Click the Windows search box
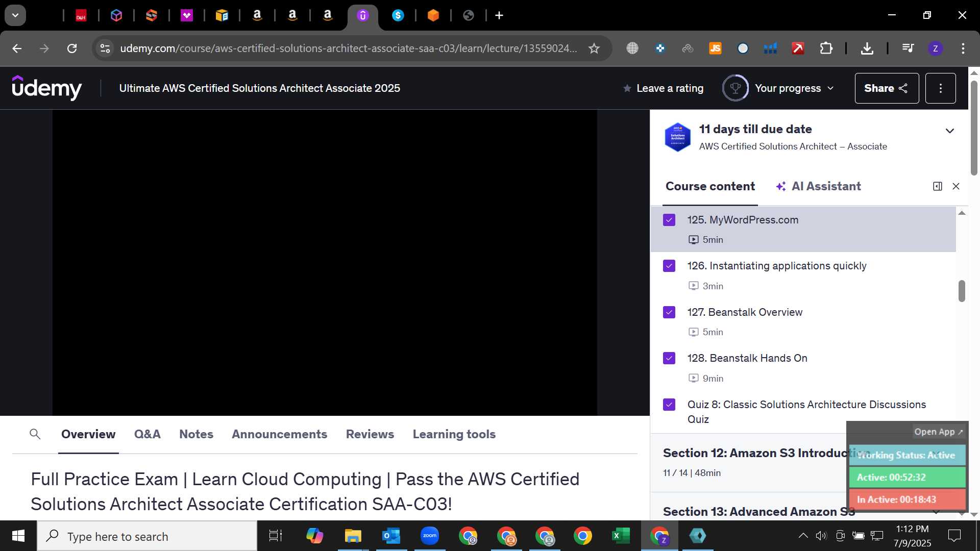This screenshot has width=980, height=551. point(147,536)
